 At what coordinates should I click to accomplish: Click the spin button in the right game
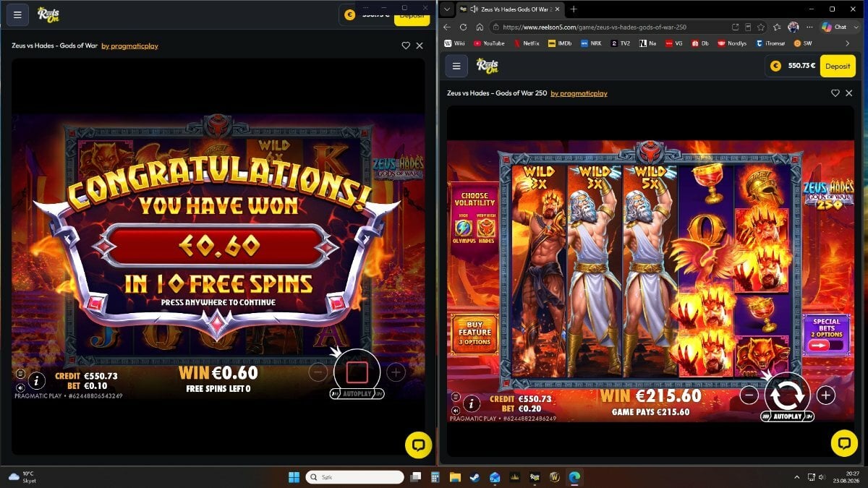tap(788, 395)
